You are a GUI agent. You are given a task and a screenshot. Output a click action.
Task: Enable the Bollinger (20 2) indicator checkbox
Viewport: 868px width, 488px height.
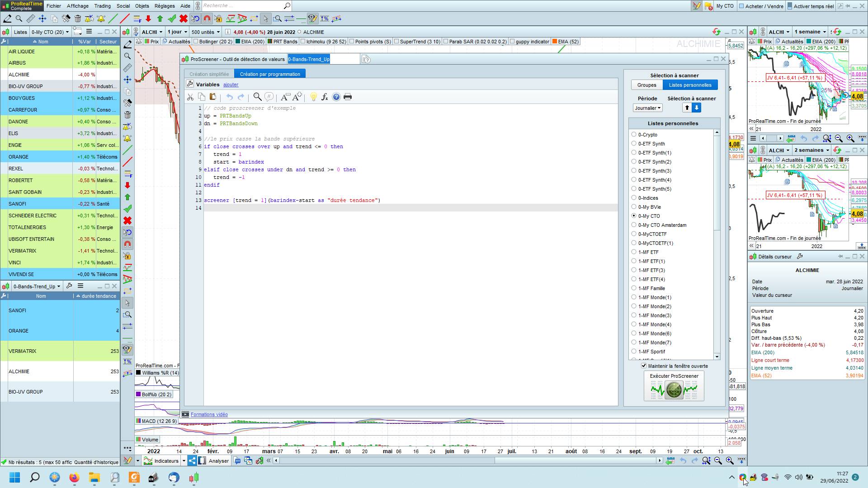[x=196, y=42]
